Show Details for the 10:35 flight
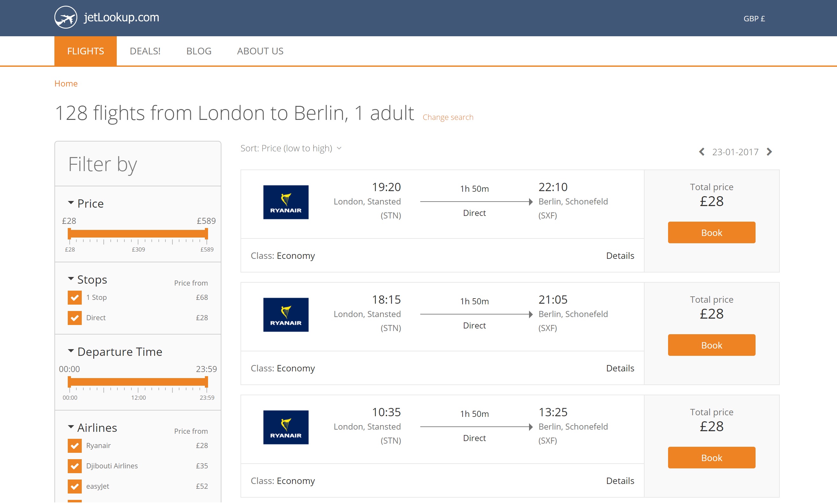Screen dimensions: 837x504 pyautogui.click(x=620, y=481)
